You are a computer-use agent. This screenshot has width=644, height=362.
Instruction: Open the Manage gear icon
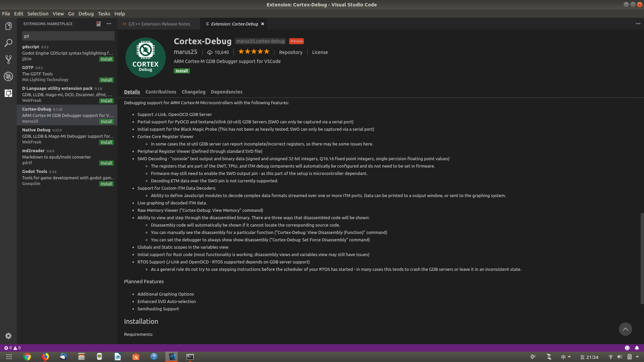[8, 336]
